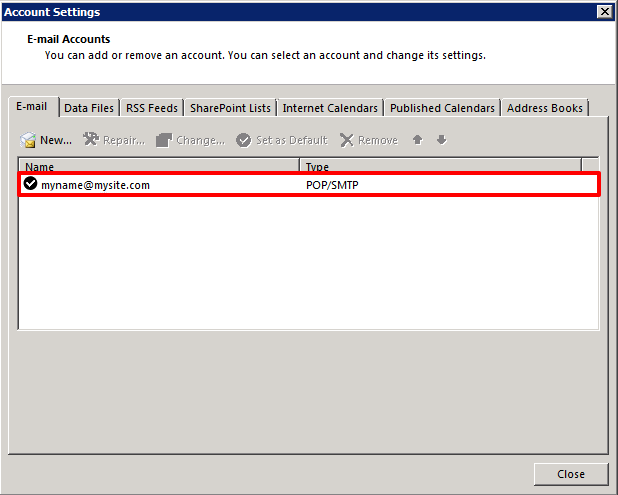Click the New account envelope icon
Image resolution: width=618 pixels, height=495 pixels.
tap(28, 140)
